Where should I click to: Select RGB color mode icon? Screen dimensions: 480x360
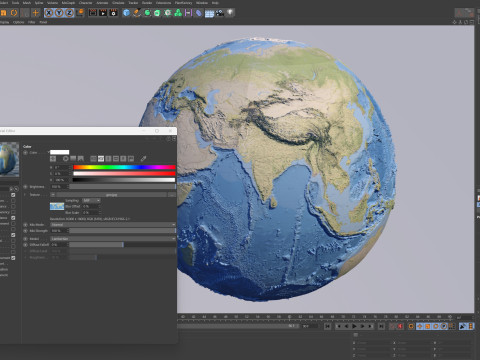click(x=93, y=159)
